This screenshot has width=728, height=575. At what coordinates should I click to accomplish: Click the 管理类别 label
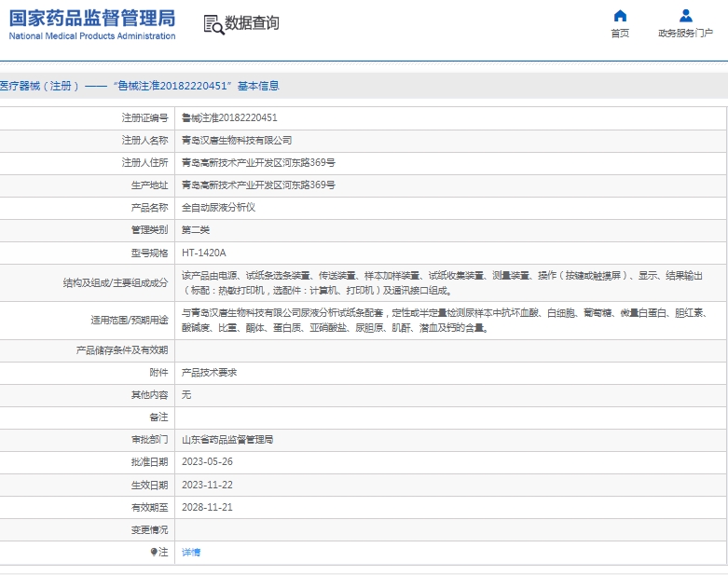[x=149, y=230]
